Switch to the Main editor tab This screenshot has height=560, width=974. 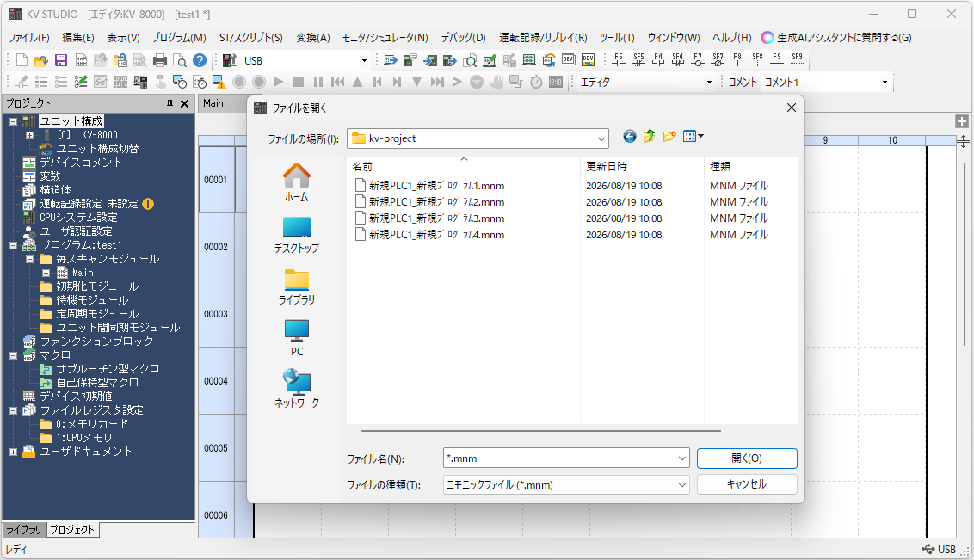pos(213,104)
